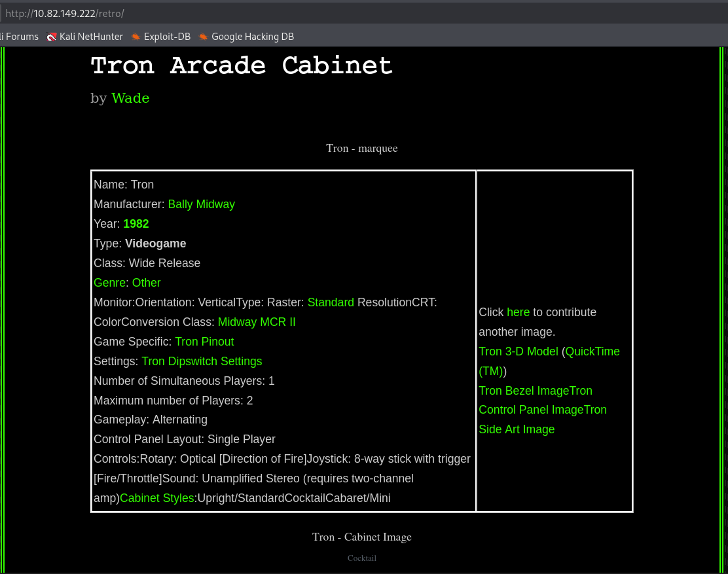Click 'here' to contribute another image
The width and height of the screenshot is (728, 574).
[518, 312]
